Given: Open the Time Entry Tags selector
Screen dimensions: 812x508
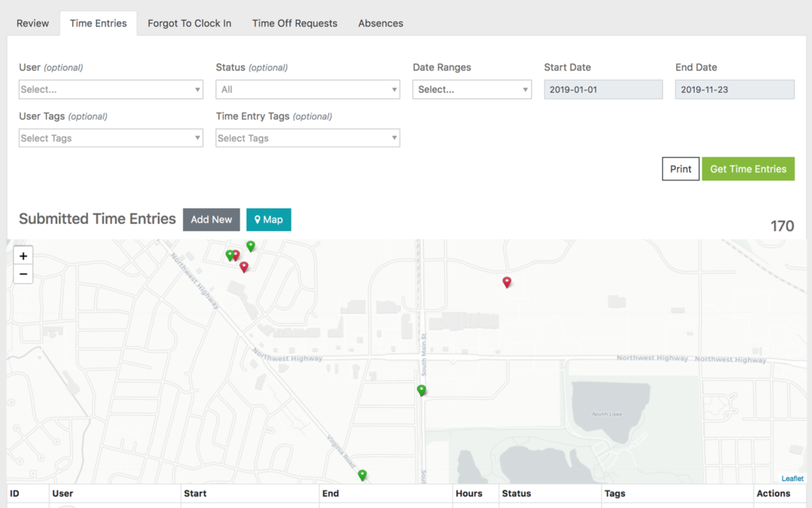Looking at the screenshot, I should 308,138.
